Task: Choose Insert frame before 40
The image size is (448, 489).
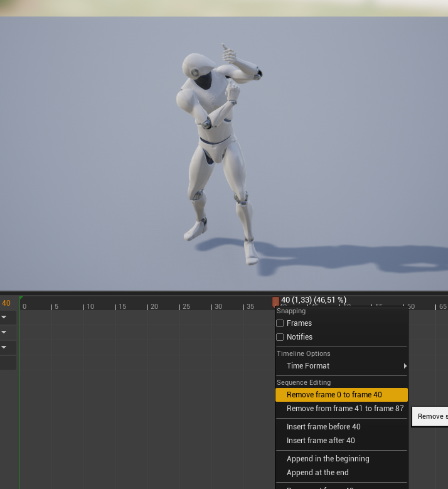Action: (341, 427)
